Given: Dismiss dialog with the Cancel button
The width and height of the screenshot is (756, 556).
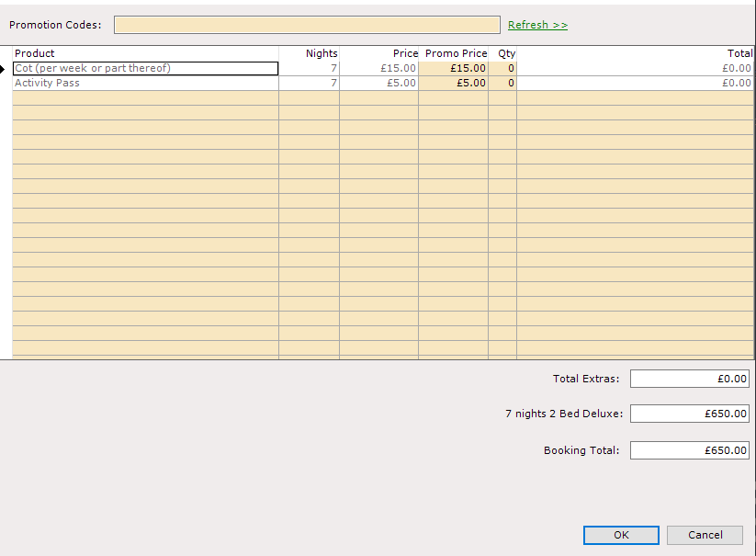Looking at the screenshot, I should pyautogui.click(x=705, y=535).
